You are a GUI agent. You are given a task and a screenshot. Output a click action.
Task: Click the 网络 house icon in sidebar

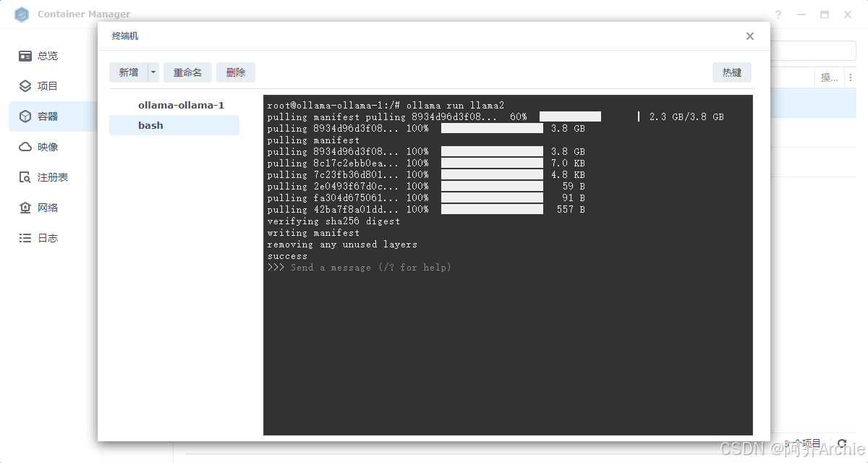pos(25,208)
